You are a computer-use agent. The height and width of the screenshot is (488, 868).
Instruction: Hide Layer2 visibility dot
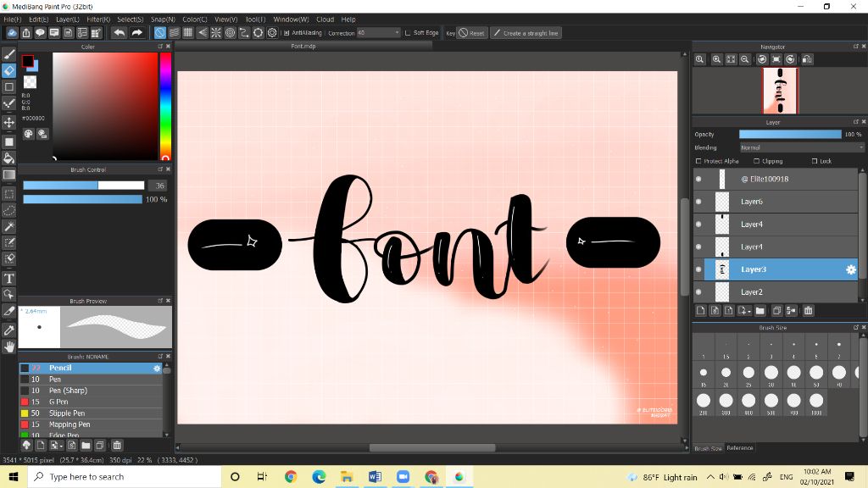coord(698,292)
